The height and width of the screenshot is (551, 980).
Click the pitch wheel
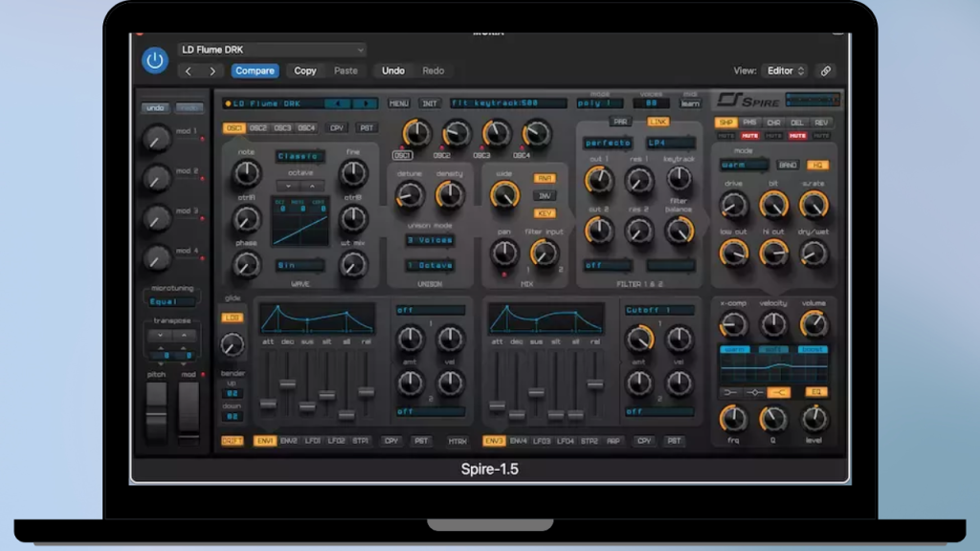[x=156, y=413]
